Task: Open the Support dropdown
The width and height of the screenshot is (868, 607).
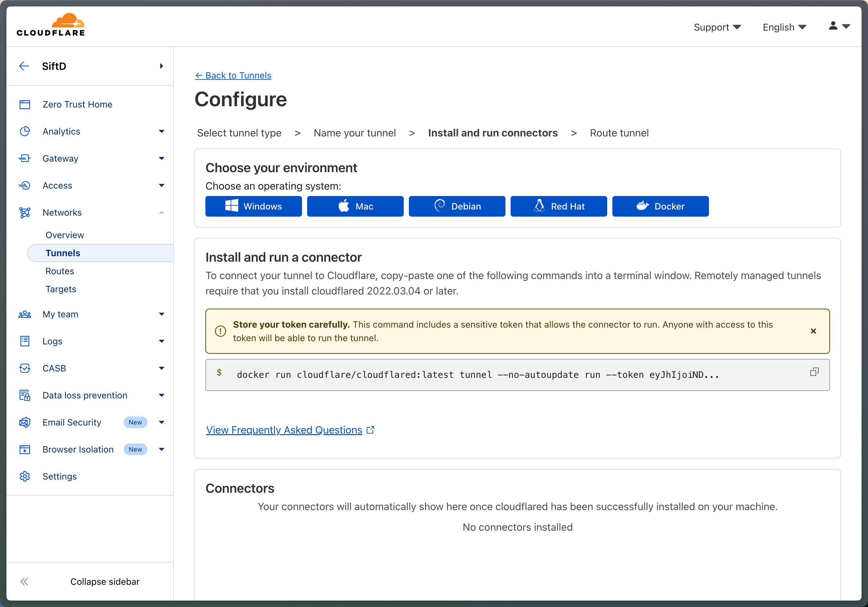Action: [x=717, y=27]
